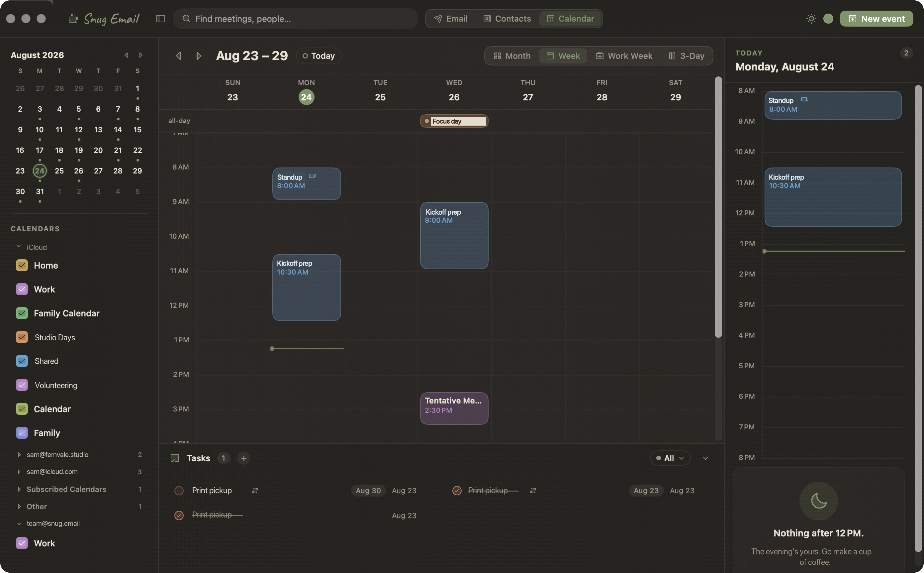Click the Tasks panel bookmark icon

[175, 458]
